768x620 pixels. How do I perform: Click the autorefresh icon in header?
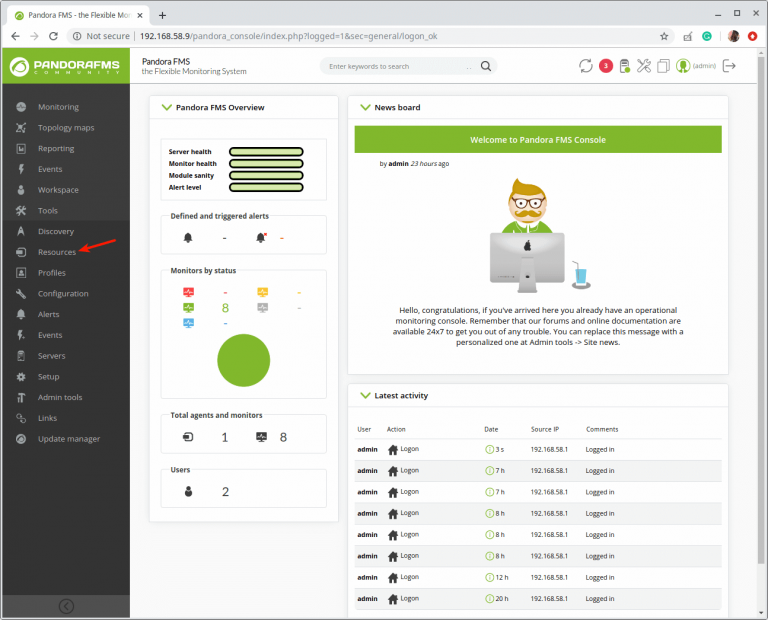pyautogui.click(x=586, y=66)
